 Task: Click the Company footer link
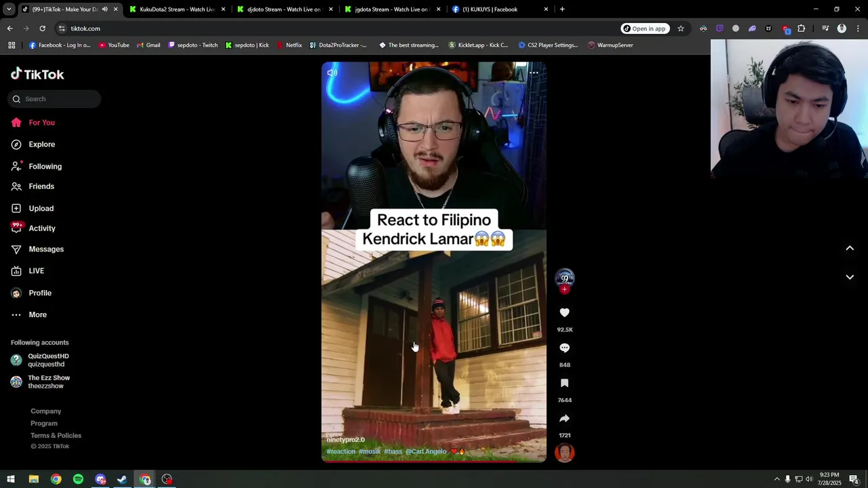point(45,411)
